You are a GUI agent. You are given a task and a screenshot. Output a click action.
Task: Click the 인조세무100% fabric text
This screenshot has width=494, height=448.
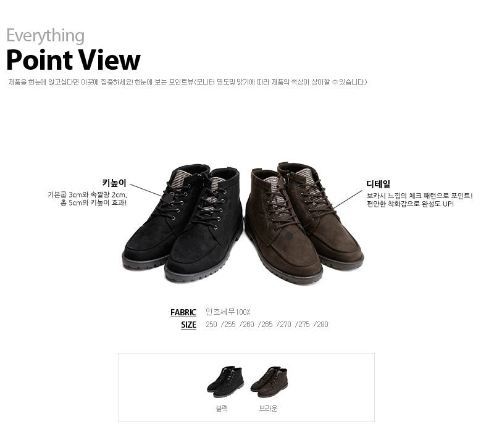click(x=228, y=312)
